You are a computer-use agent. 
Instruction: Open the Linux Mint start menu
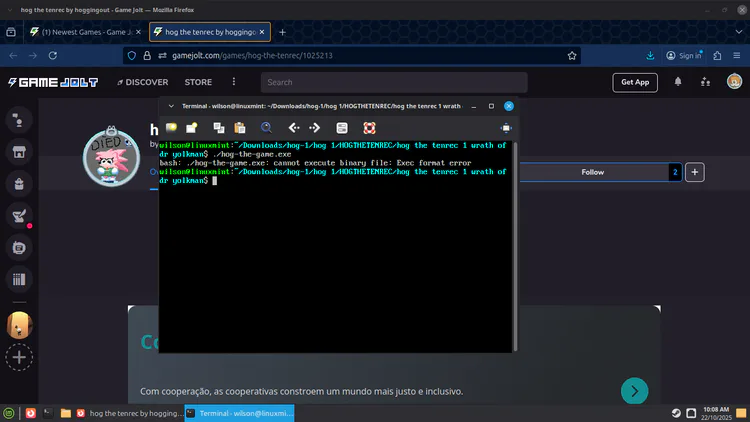9,413
